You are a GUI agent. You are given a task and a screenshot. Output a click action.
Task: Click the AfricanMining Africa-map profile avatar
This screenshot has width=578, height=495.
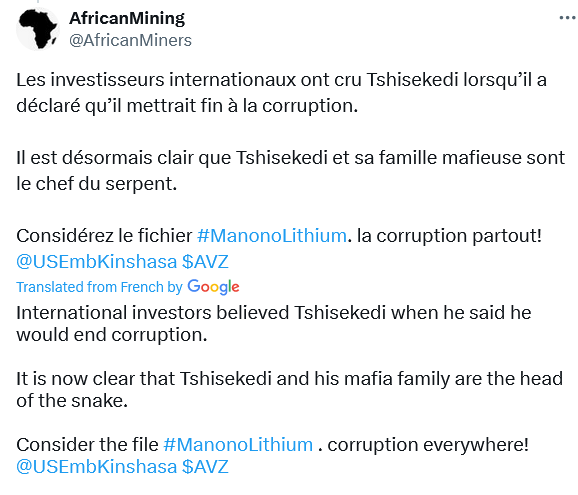[38, 29]
